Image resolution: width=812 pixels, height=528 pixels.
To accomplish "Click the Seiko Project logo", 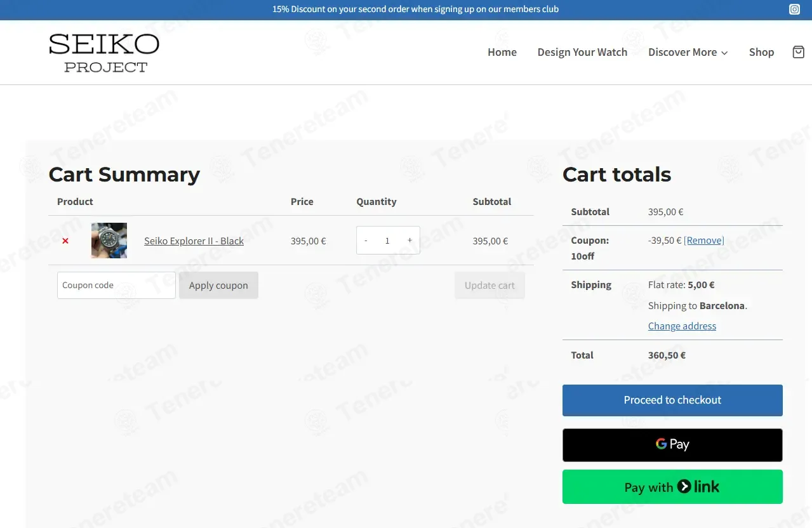I will click(104, 53).
